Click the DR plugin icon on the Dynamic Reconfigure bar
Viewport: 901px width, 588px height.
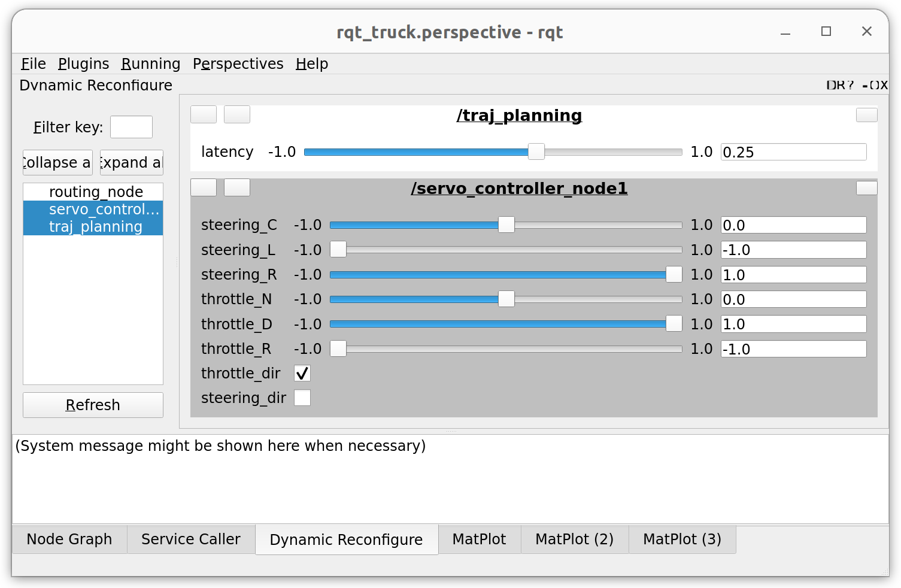[x=831, y=85]
